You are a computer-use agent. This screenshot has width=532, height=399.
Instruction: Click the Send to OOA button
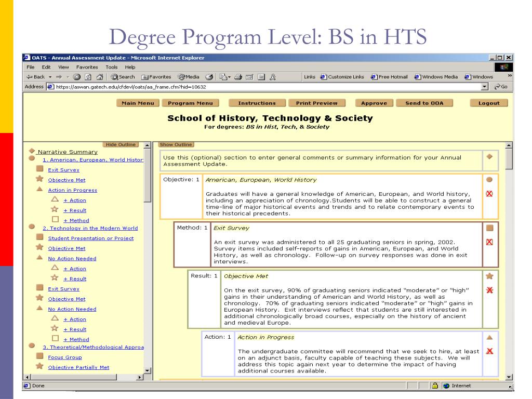click(424, 103)
